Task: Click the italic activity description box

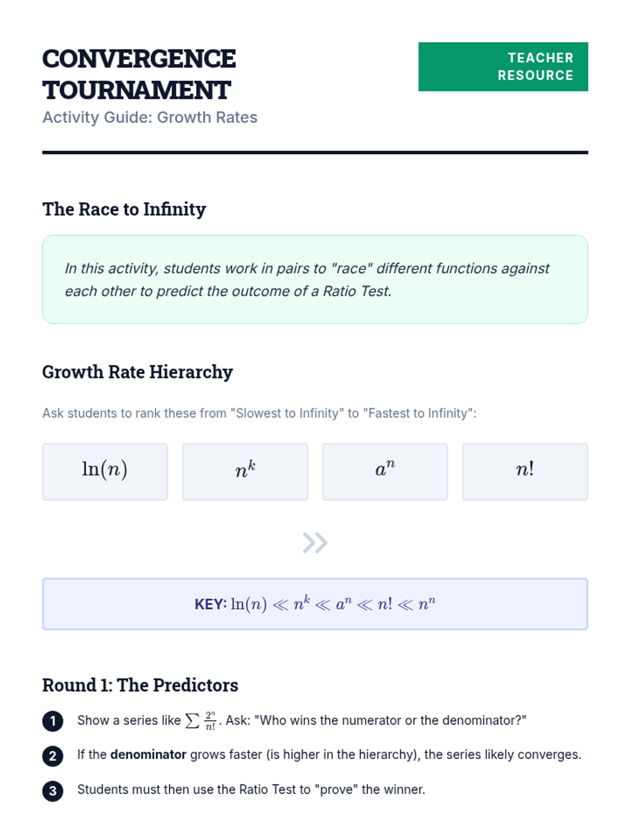Action: click(315, 279)
